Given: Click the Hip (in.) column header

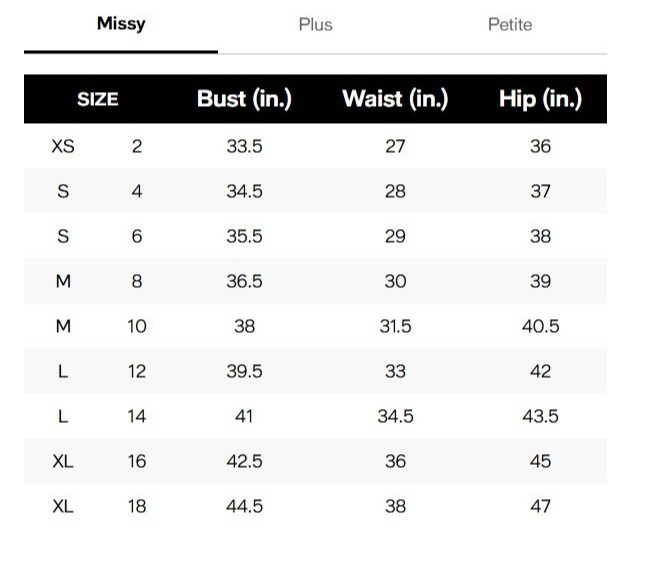Looking at the screenshot, I should click(541, 99).
